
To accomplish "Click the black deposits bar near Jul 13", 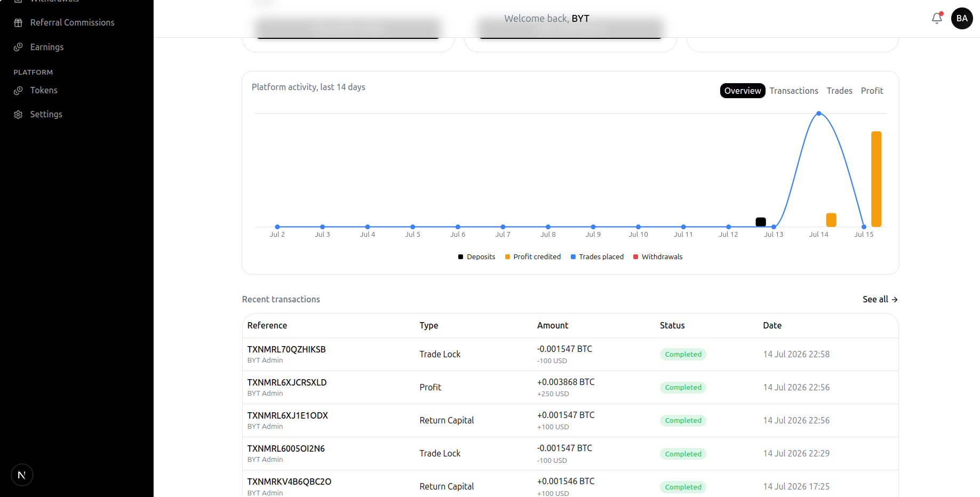I will click(x=761, y=222).
